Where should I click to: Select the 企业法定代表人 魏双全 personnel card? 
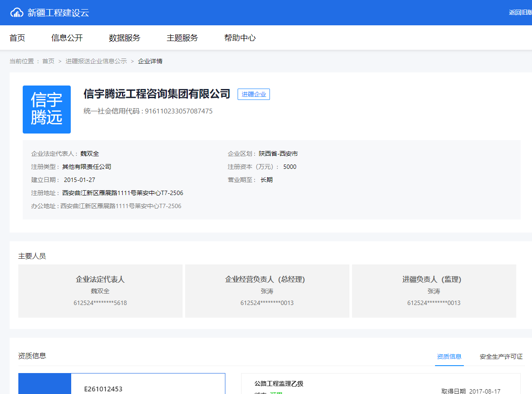[100, 291]
